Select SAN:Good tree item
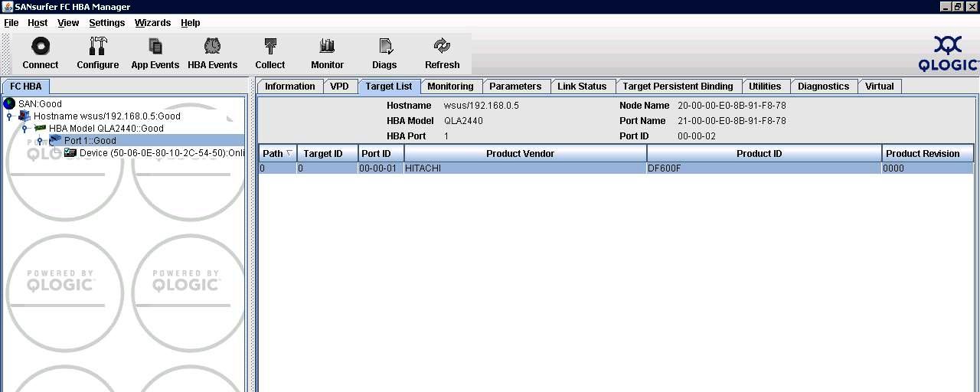The height and width of the screenshot is (392, 980). click(40, 103)
